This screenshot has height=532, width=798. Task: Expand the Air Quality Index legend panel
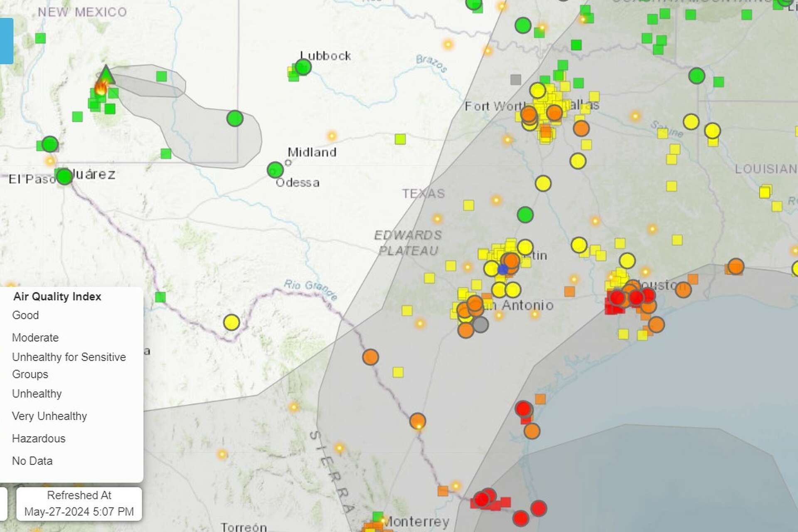(58, 296)
